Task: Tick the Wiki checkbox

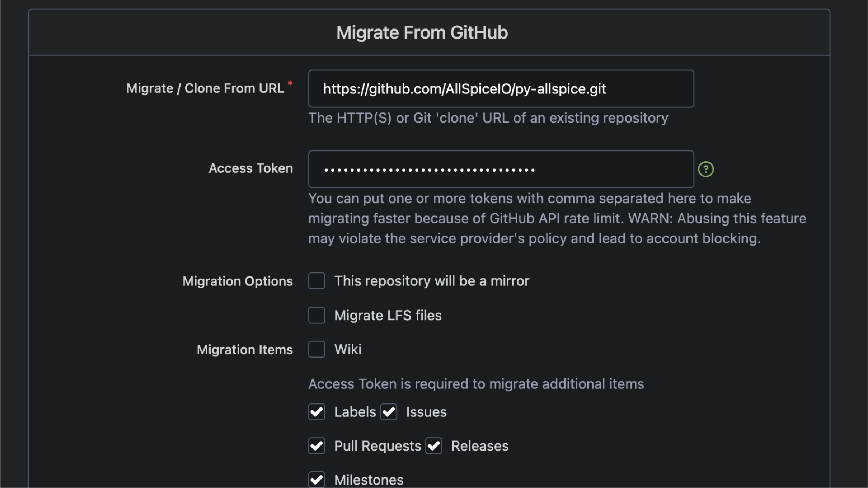Action: [x=316, y=349]
